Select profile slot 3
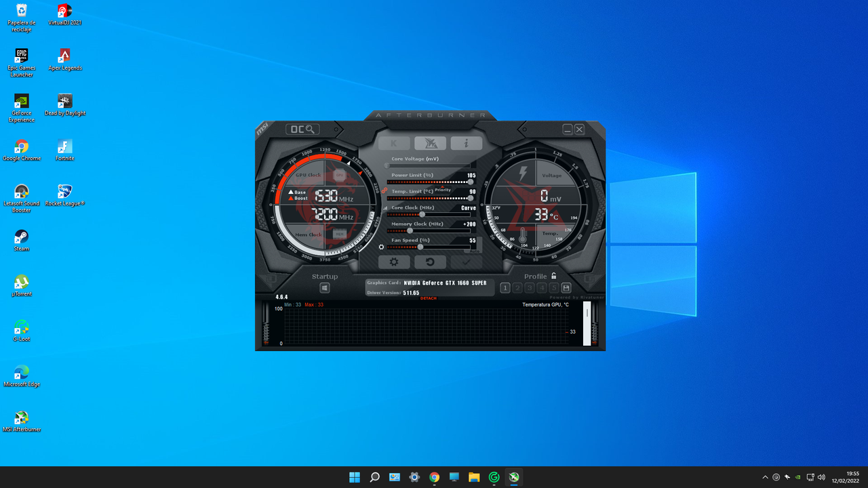868x488 pixels. 530,288
